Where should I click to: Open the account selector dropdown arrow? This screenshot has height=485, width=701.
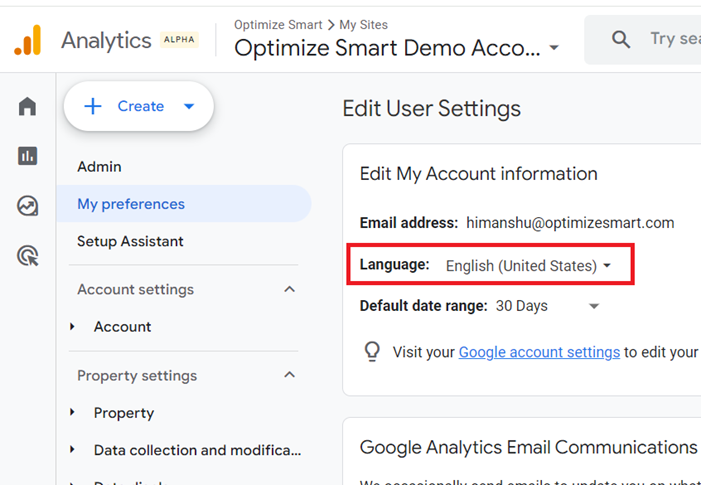point(554,47)
